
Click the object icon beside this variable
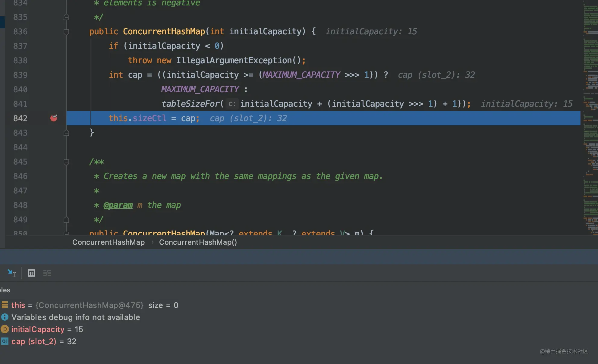click(x=5, y=305)
